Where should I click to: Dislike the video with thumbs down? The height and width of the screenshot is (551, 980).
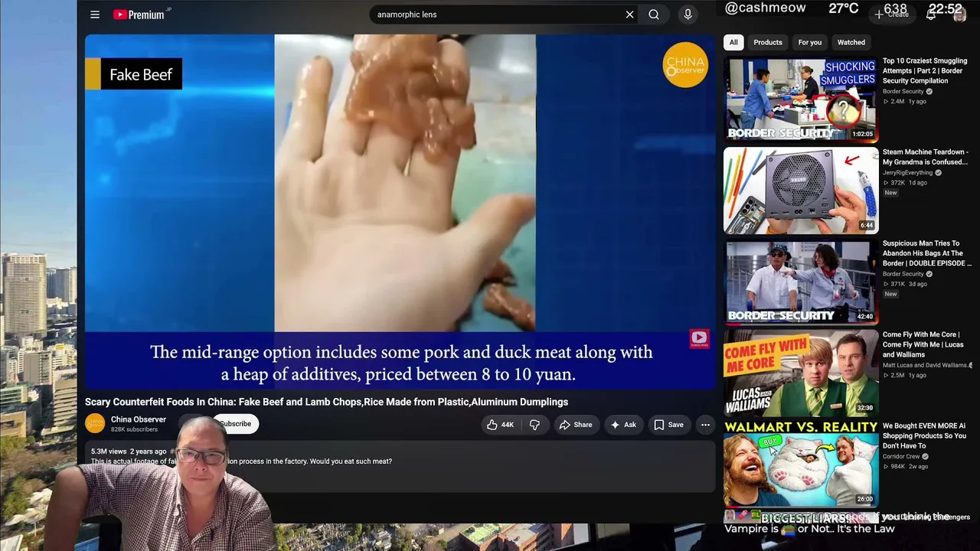[x=534, y=425]
